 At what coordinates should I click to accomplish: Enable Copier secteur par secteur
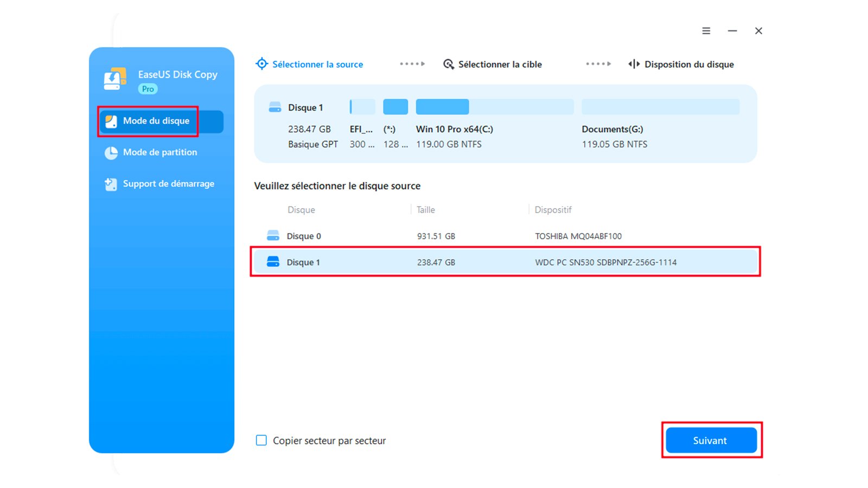tap(261, 440)
